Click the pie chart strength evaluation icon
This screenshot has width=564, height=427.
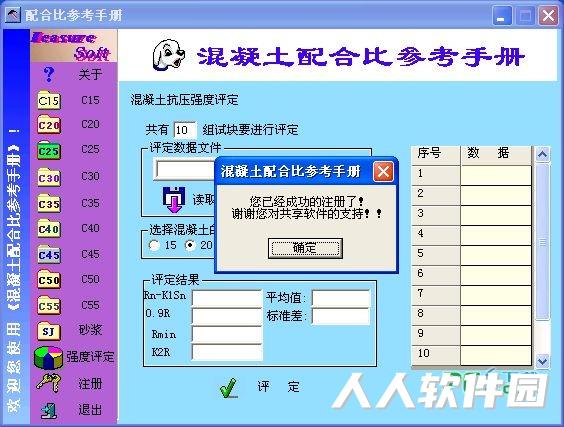[x=48, y=357]
